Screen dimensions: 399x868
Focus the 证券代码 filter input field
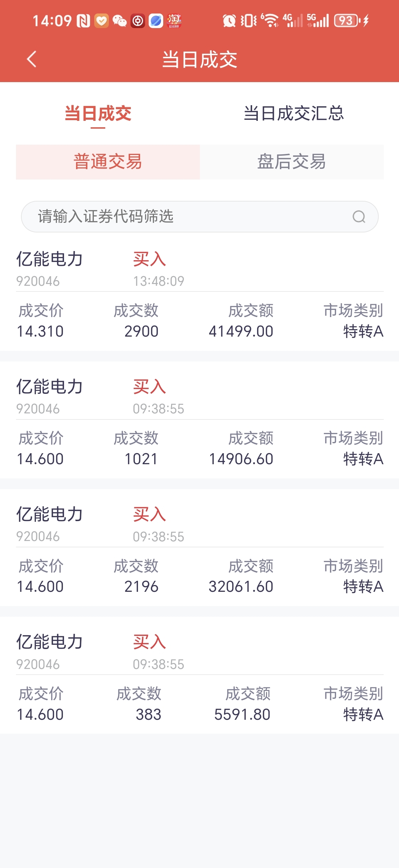(x=185, y=216)
